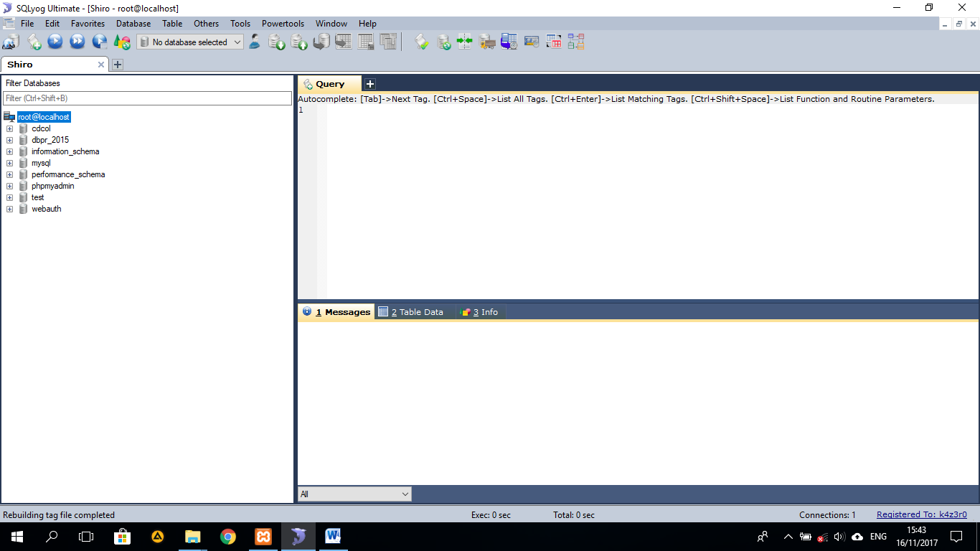
Task: Select the root@localhost tree node
Action: pyautogui.click(x=44, y=117)
